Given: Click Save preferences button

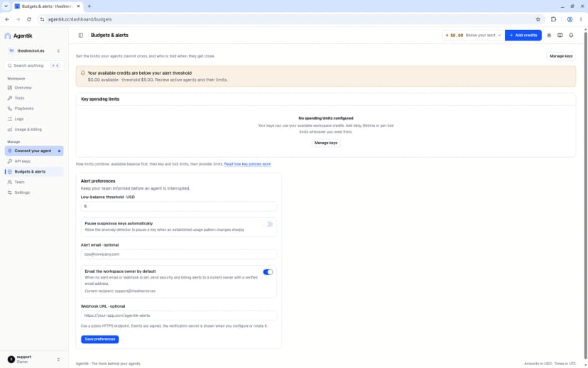Looking at the screenshot, I should 99,339.
